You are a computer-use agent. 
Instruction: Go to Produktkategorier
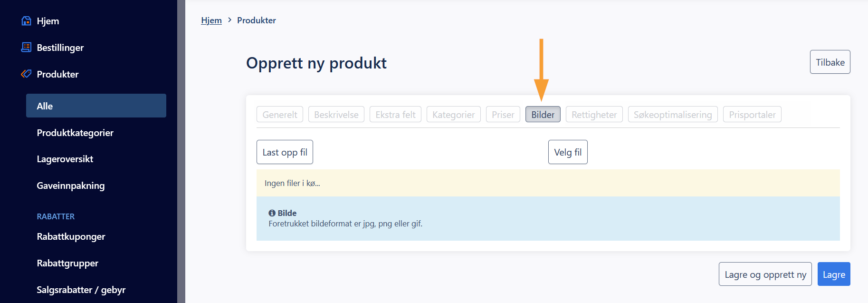coord(75,133)
